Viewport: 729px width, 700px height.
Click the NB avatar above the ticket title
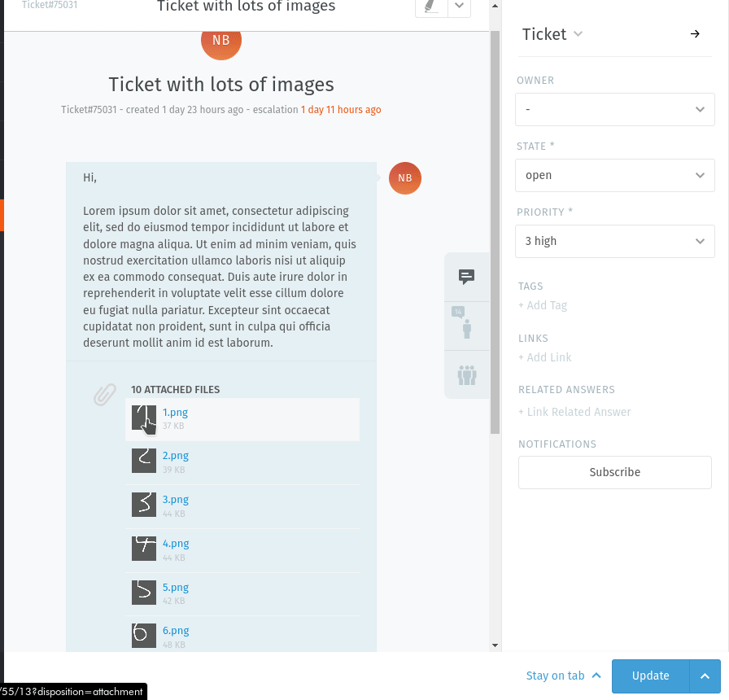pos(220,39)
